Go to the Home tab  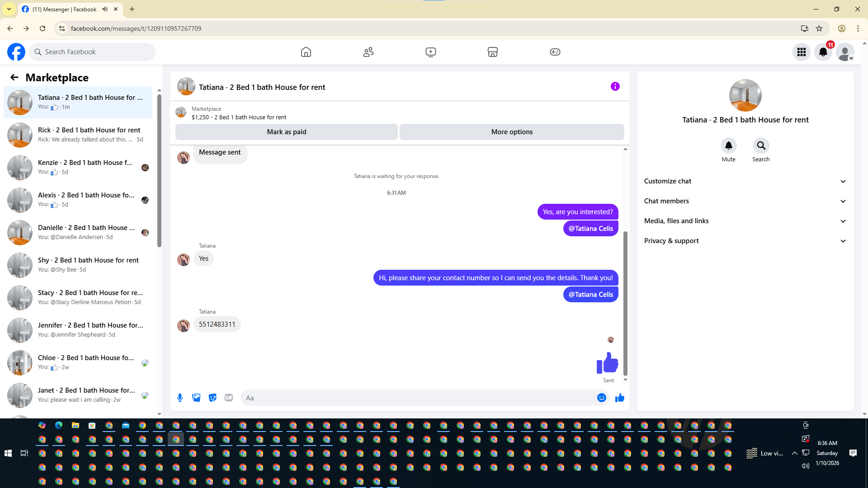306,52
